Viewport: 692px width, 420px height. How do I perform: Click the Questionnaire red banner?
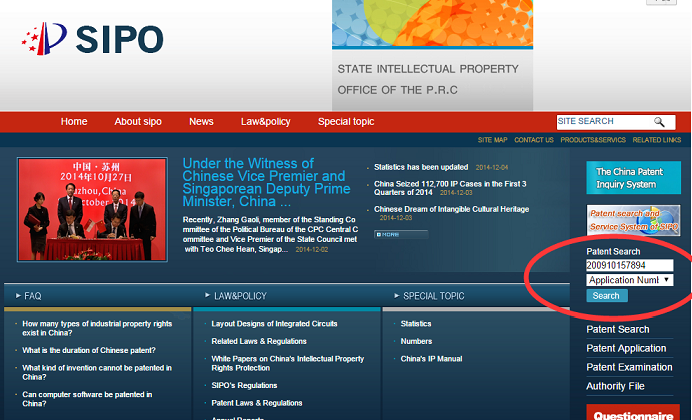(633, 413)
